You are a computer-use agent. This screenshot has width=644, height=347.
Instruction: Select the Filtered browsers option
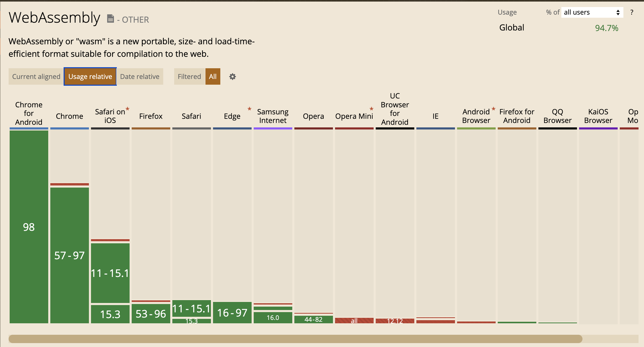(189, 77)
